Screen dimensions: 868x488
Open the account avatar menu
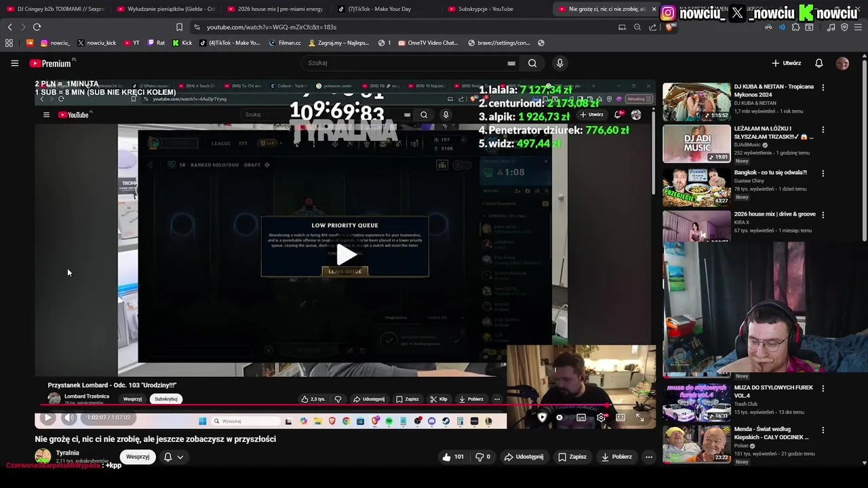pyautogui.click(x=842, y=63)
